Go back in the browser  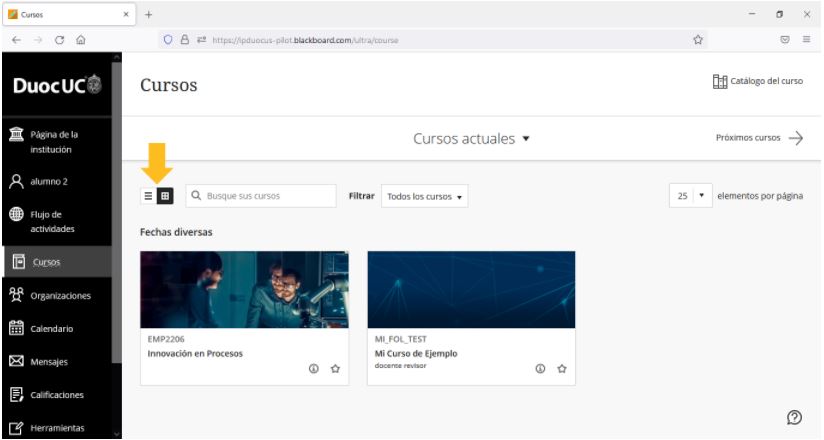[x=16, y=40]
